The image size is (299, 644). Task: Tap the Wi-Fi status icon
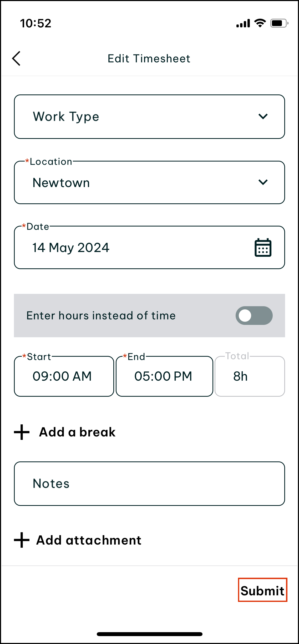[x=260, y=23]
